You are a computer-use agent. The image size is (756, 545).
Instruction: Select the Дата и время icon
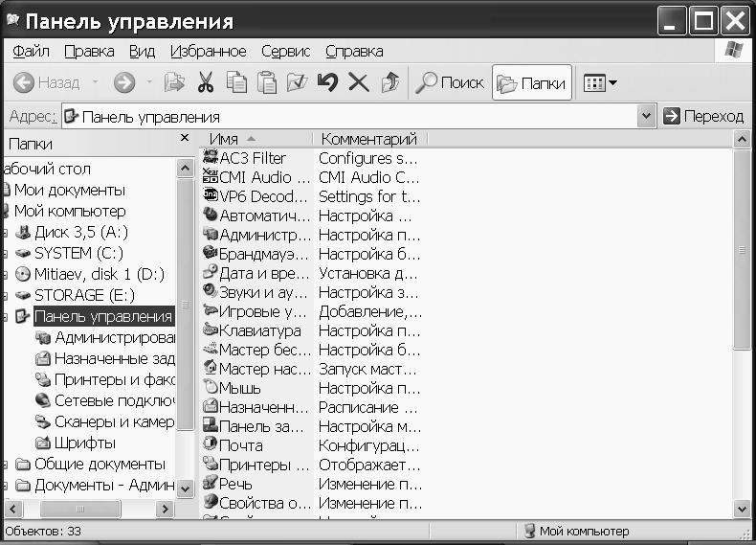coord(211,272)
